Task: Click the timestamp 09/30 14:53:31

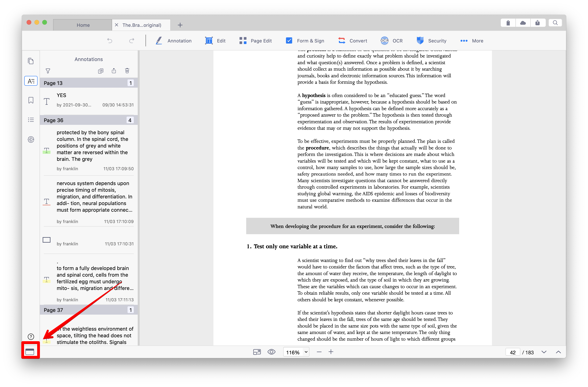Action: 118,105
